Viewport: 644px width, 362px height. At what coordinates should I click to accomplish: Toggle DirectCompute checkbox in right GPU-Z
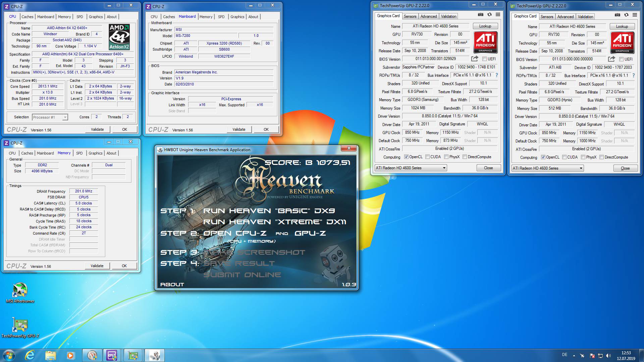point(602,157)
